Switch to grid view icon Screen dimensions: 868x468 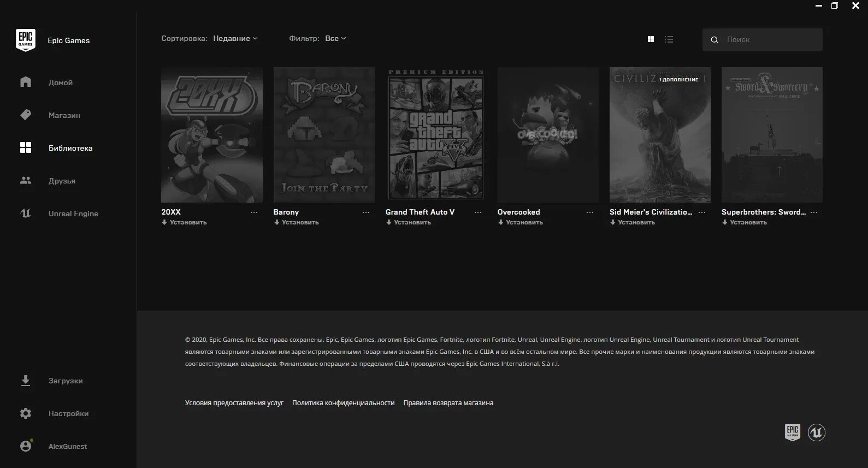click(651, 39)
